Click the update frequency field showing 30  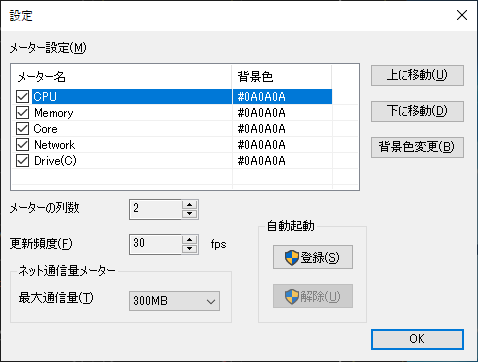coord(156,244)
